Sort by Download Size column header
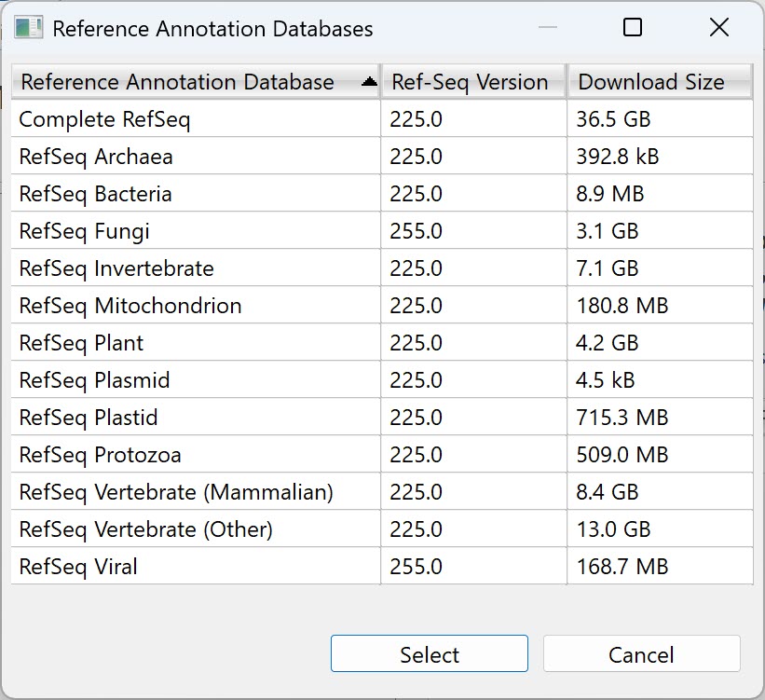Image resolution: width=765 pixels, height=700 pixels. pos(660,82)
